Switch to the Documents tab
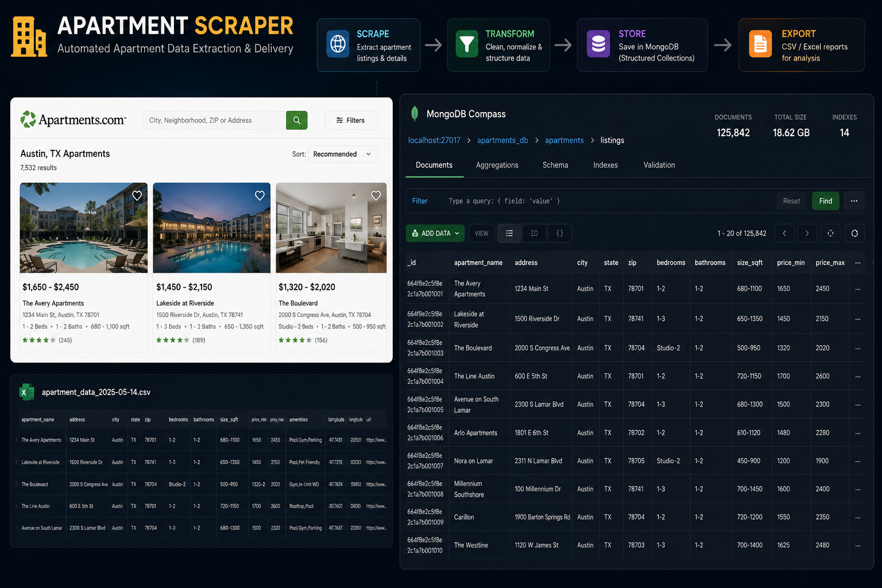Viewport: 882px width, 588px height. pos(434,165)
